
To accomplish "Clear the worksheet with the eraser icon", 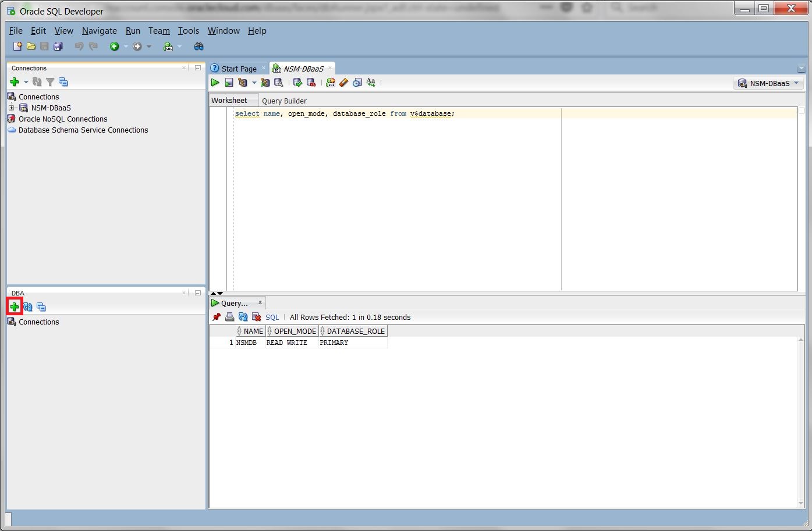I will [343, 83].
